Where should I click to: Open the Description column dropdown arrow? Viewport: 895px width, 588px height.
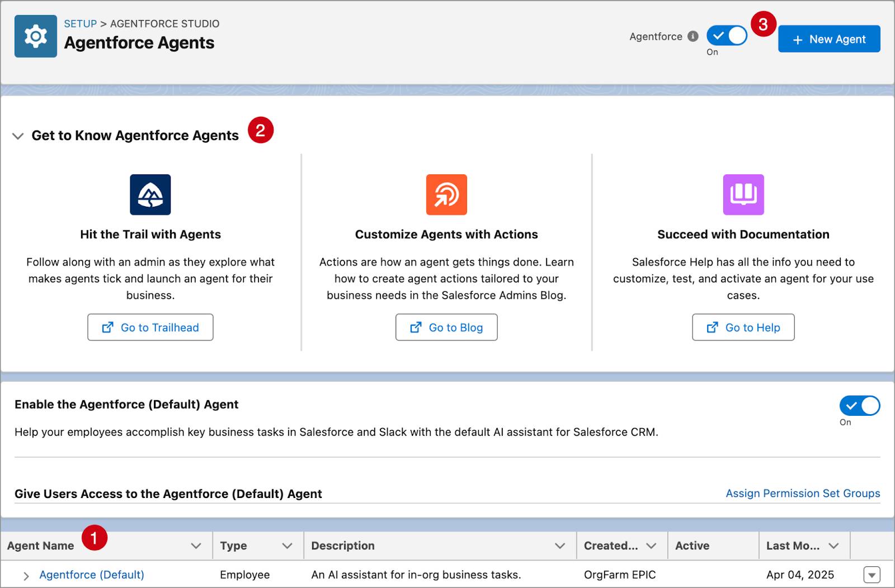tap(559, 546)
